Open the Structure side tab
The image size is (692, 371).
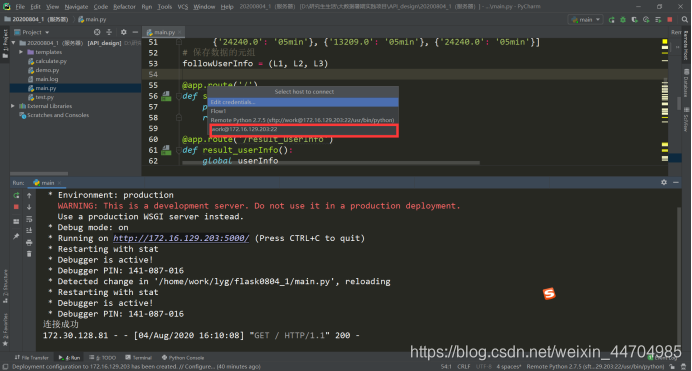pyautogui.click(x=5, y=286)
